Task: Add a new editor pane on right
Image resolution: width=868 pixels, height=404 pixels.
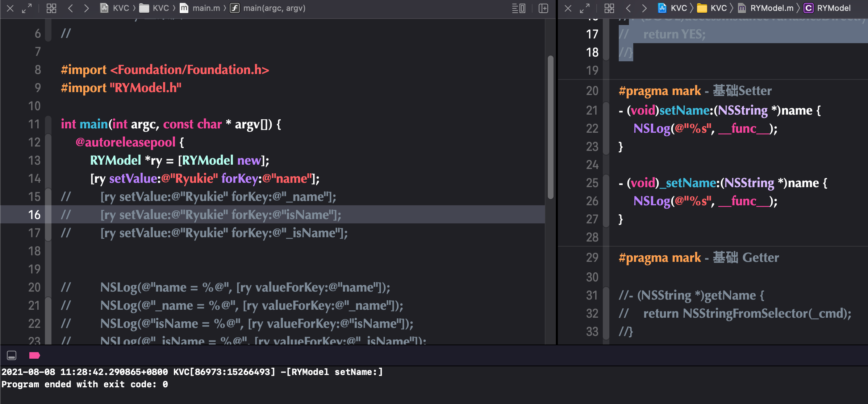Action: click(543, 8)
